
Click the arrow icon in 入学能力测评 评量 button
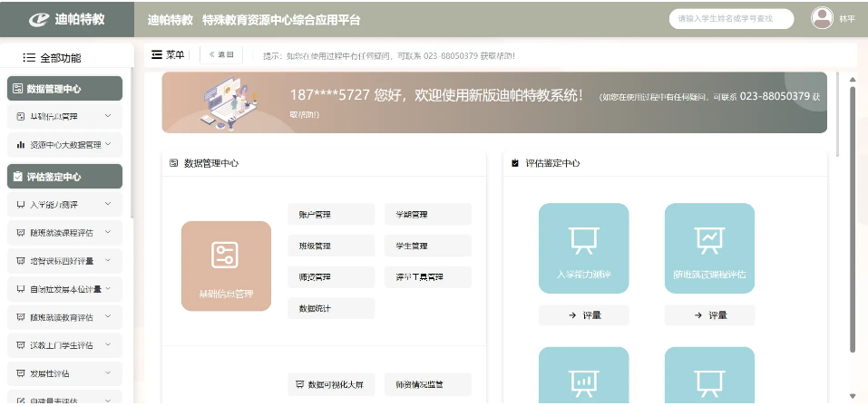pos(572,315)
